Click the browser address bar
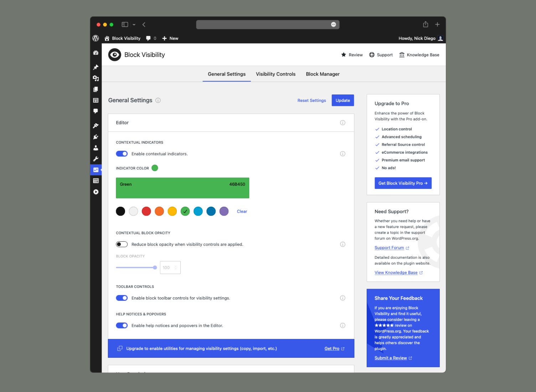 [268, 24]
